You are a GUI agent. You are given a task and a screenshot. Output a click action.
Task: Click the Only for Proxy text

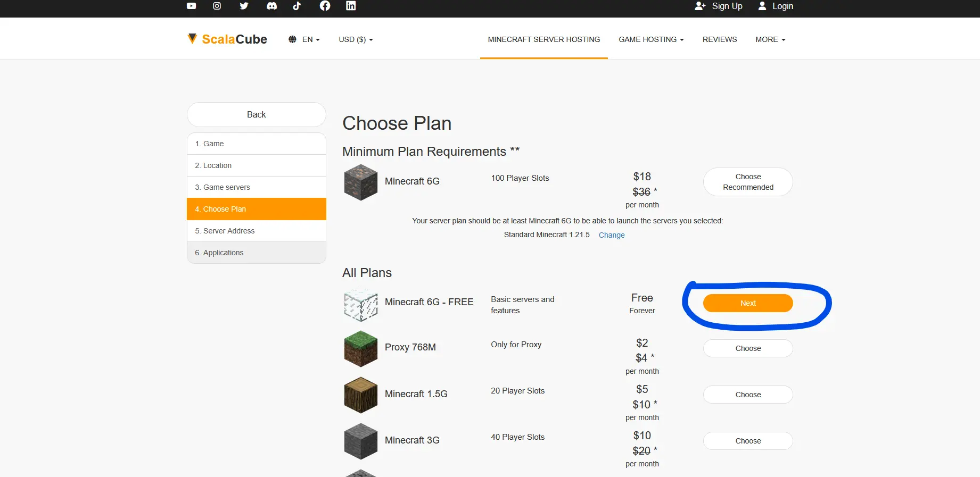516,345
